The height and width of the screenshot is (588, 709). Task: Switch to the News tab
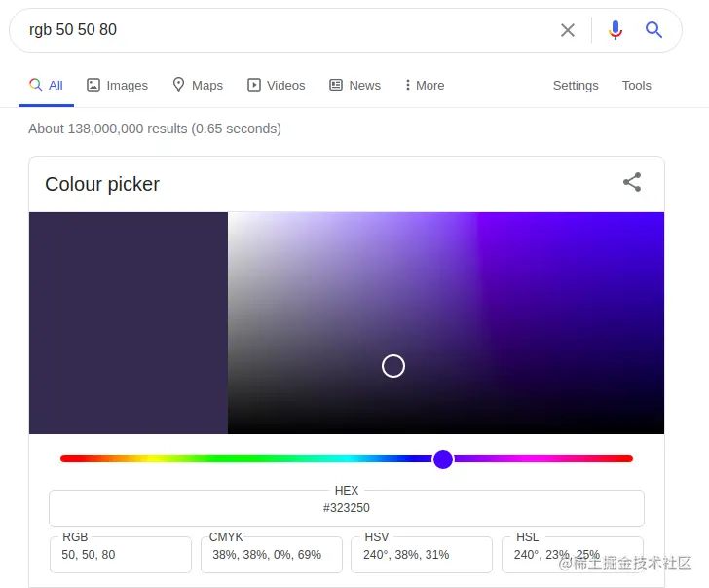point(354,85)
